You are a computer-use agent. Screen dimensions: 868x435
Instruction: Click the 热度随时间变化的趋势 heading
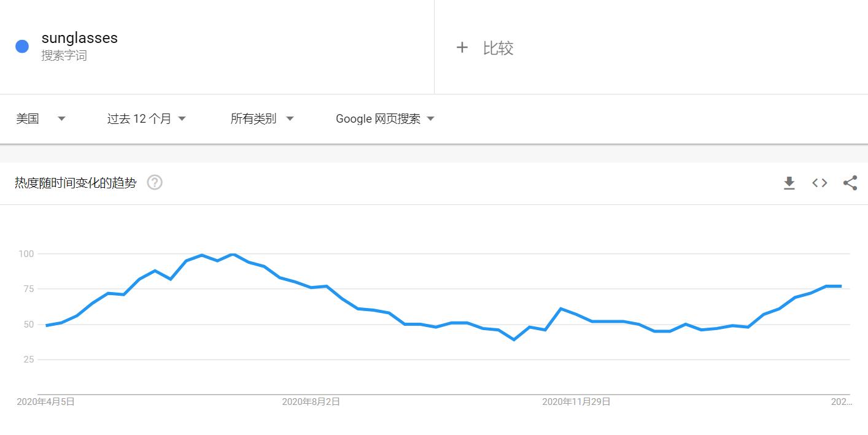pyautogui.click(x=74, y=182)
